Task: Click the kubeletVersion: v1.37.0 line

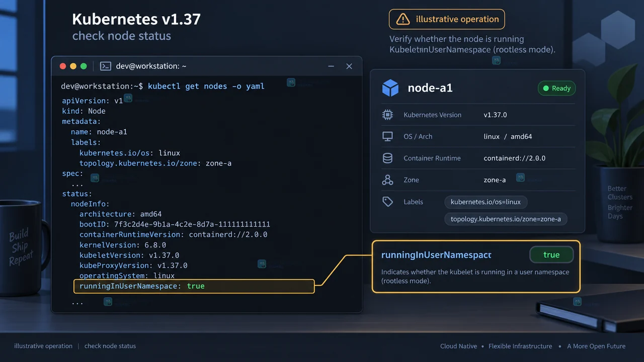Action: (x=129, y=255)
